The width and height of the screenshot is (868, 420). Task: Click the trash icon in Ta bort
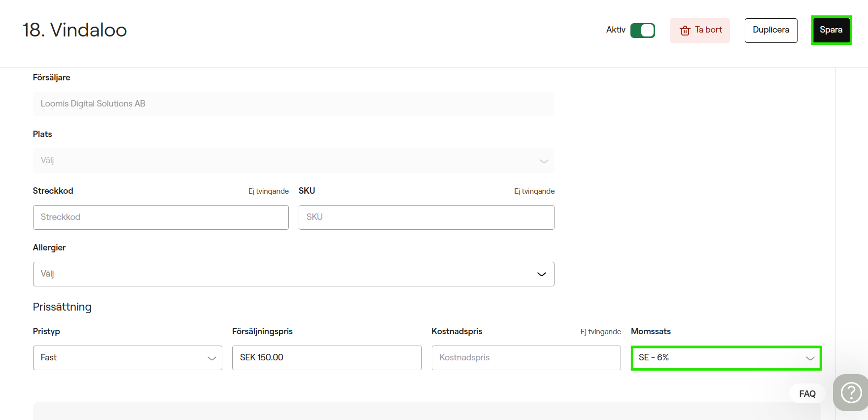pos(685,31)
